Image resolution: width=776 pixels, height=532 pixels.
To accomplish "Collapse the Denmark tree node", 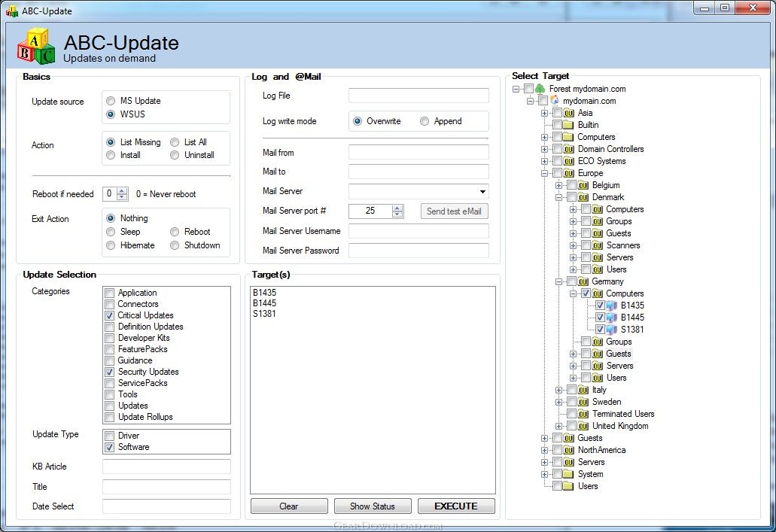I will 558,197.
